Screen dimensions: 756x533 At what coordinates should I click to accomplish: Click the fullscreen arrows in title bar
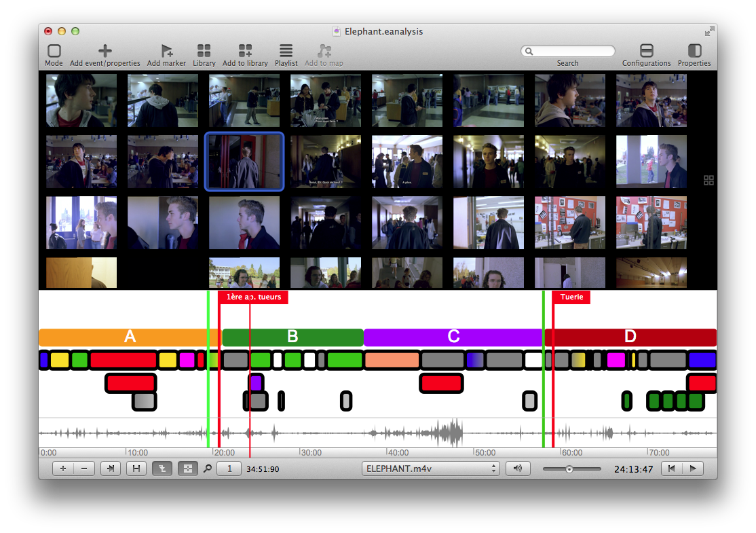tap(709, 31)
